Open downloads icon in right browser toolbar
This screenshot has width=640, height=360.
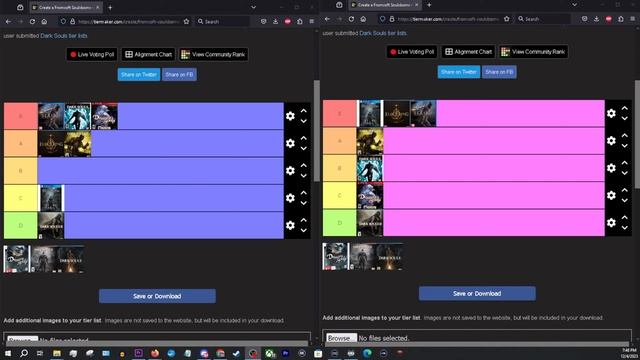[596, 19]
